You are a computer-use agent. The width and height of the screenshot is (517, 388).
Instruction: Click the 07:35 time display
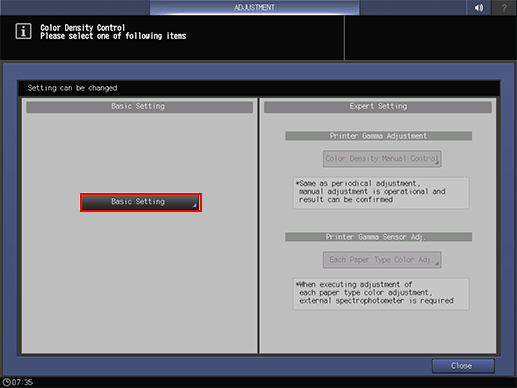(22, 382)
